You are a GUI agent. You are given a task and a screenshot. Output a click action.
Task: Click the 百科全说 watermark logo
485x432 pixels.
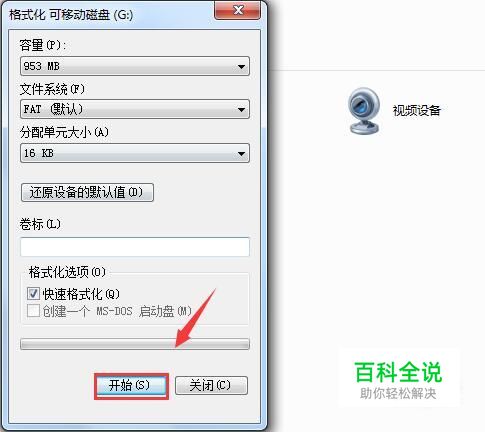[398, 380]
